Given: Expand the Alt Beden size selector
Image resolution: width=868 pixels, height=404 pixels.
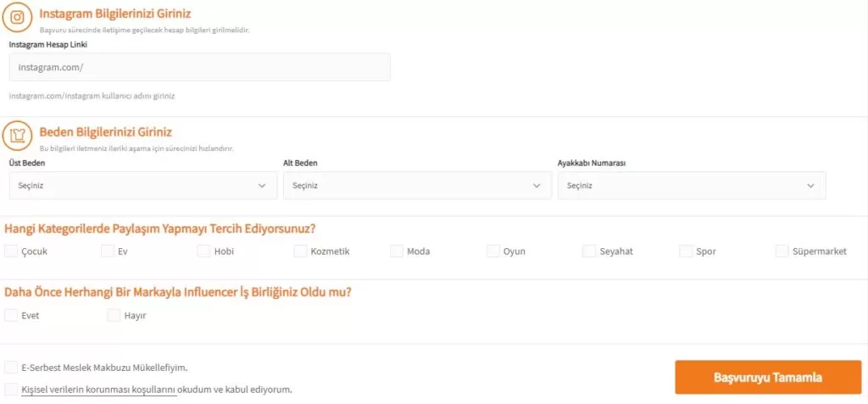Looking at the screenshot, I should (416, 185).
